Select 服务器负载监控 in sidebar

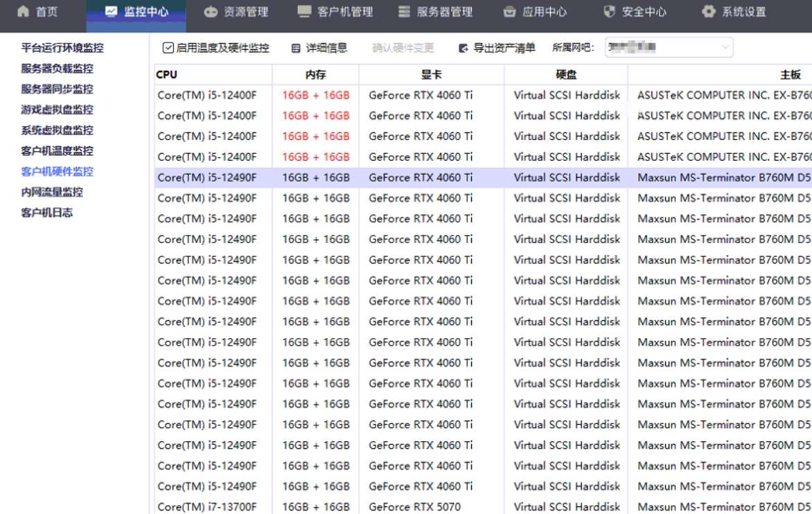click(x=57, y=69)
